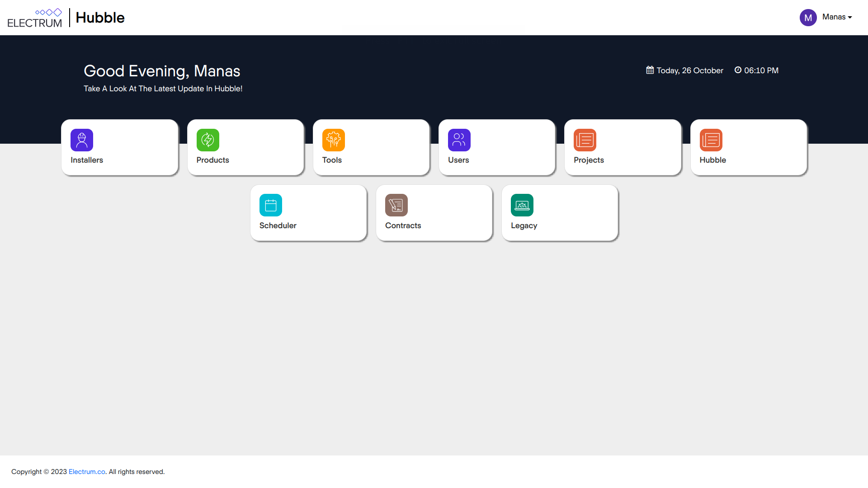Open the Hubble card label

[x=713, y=160]
